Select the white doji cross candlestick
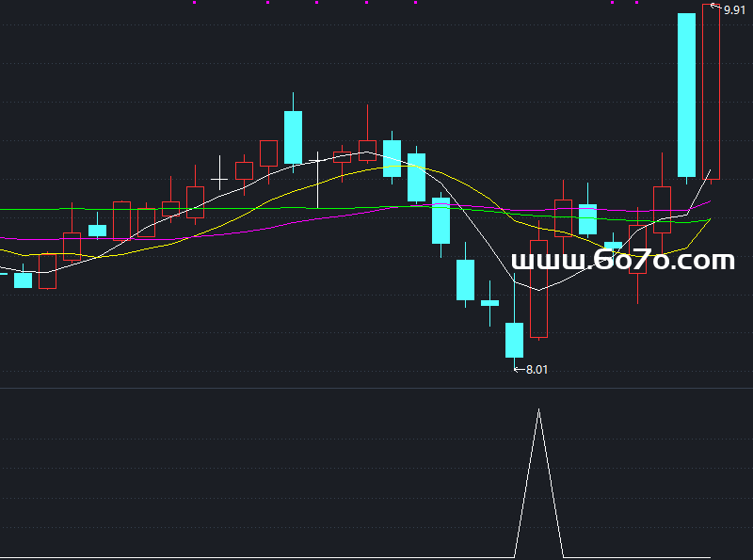Screen dimensions: 753x560 pos(220,178)
